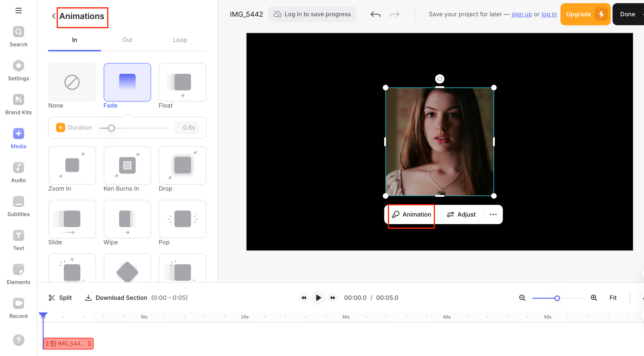Switch to the Loop animations tab
This screenshot has width=644, height=356.
[x=180, y=40]
